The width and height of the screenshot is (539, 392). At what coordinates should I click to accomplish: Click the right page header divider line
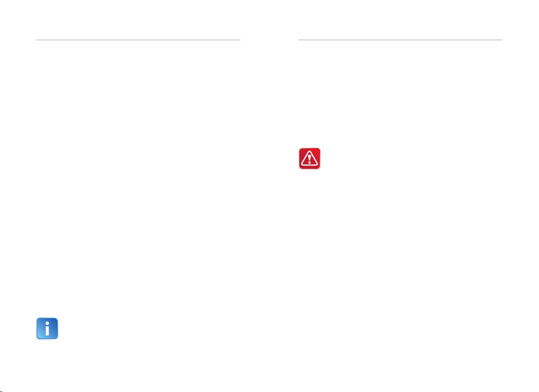(x=400, y=40)
